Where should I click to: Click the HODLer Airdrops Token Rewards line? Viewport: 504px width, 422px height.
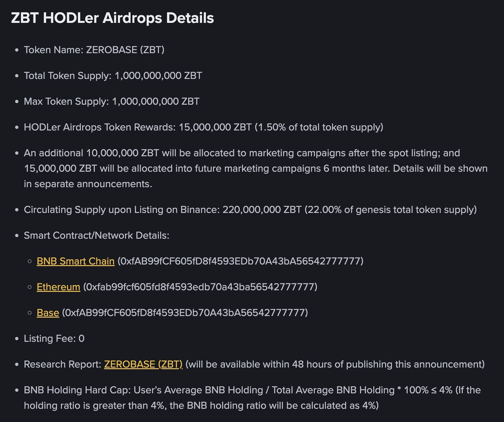point(203,128)
